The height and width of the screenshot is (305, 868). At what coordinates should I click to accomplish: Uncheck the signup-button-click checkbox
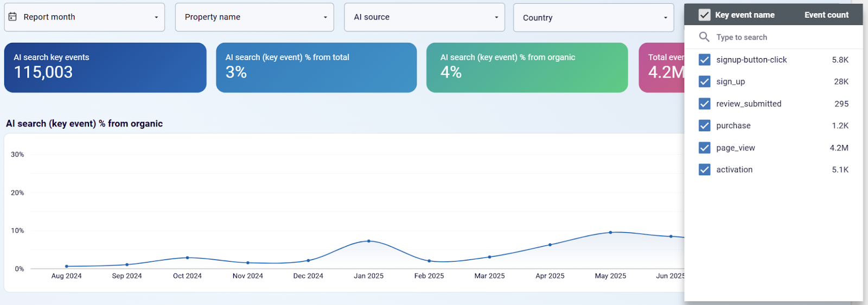(704, 60)
